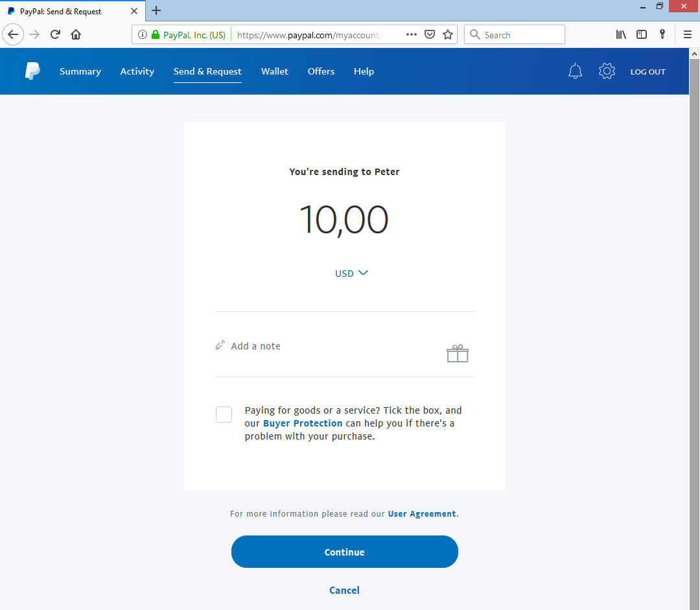Go to the browser home page
Screen dimensions: 700x610
pos(76,34)
